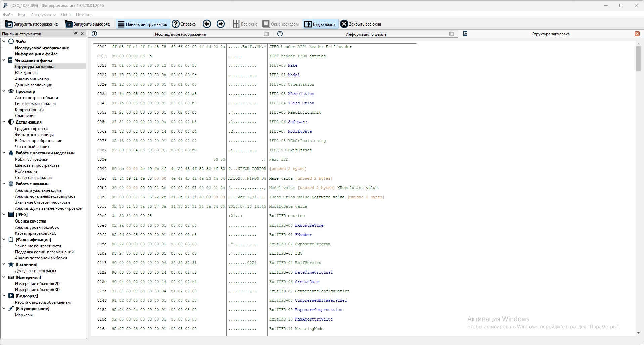
Task: Click the Закрыть все окна X icon
Action: point(344,24)
